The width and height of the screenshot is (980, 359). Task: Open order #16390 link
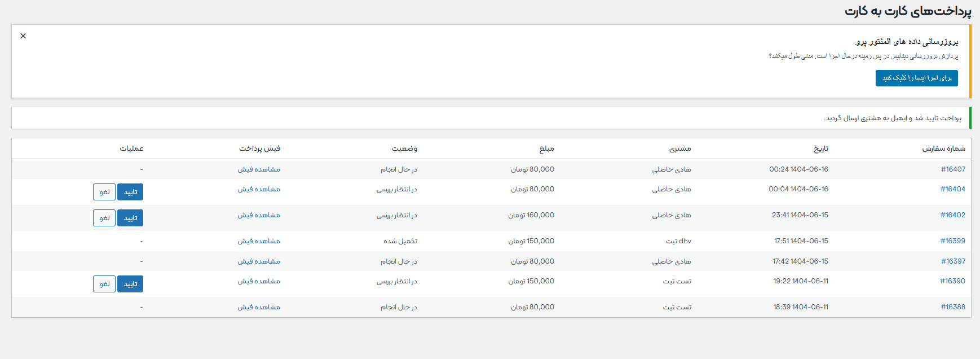click(x=952, y=281)
